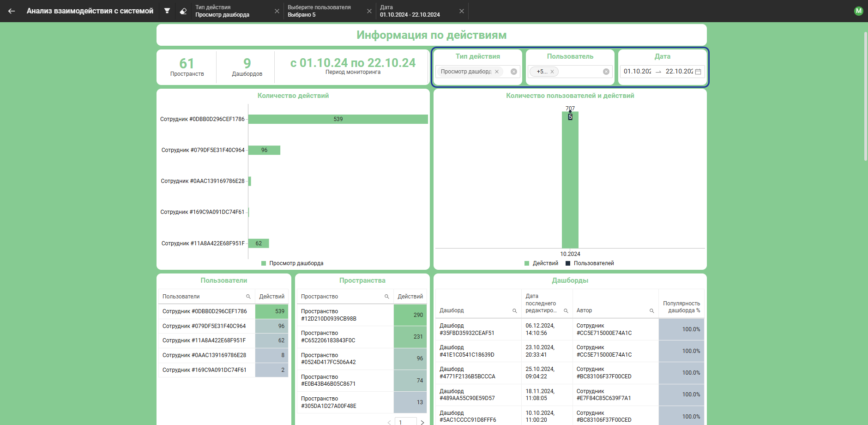Remove the +5... user tag
The width and height of the screenshot is (868, 425).
click(552, 72)
